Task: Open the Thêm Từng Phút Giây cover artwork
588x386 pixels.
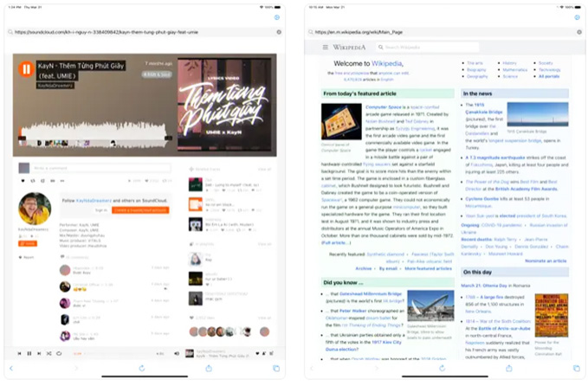Action: pos(224,104)
